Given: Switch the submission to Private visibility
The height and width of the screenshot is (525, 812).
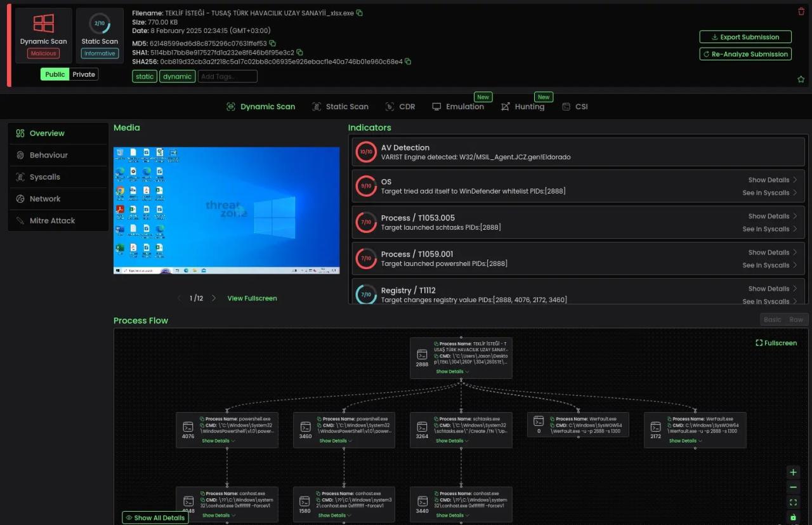Looking at the screenshot, I should (83, 74).
